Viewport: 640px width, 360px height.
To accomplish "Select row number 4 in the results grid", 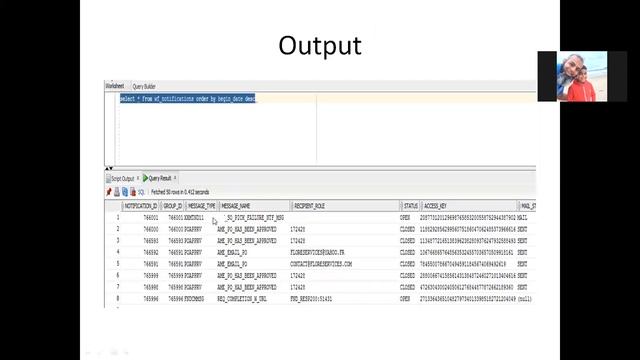I will [x=118, y=252].
